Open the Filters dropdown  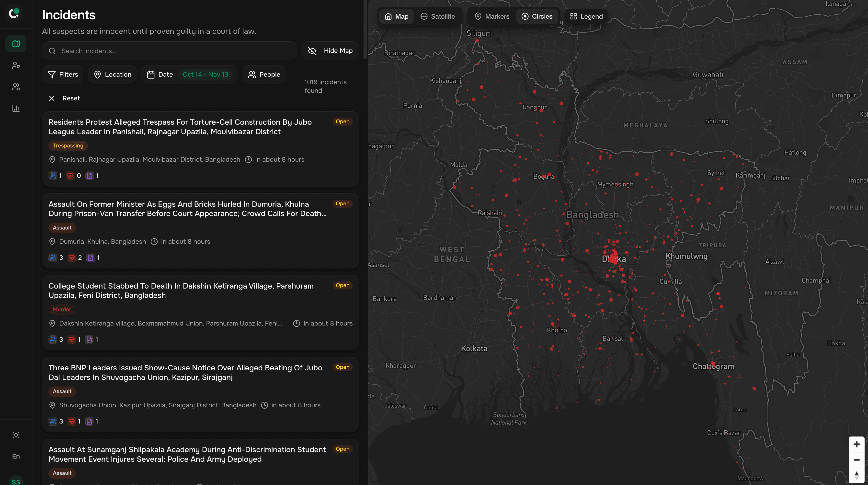[63, 74]
